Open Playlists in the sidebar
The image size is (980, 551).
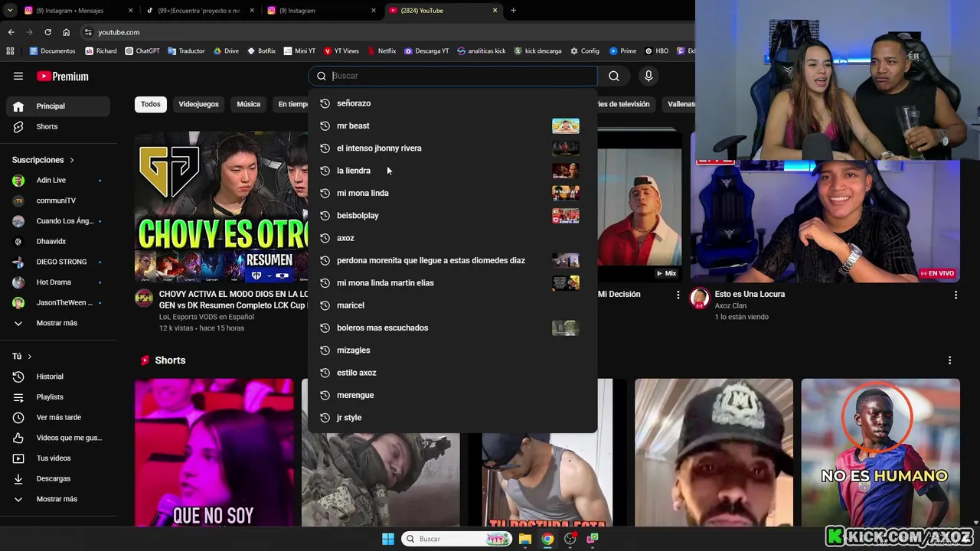58,397
